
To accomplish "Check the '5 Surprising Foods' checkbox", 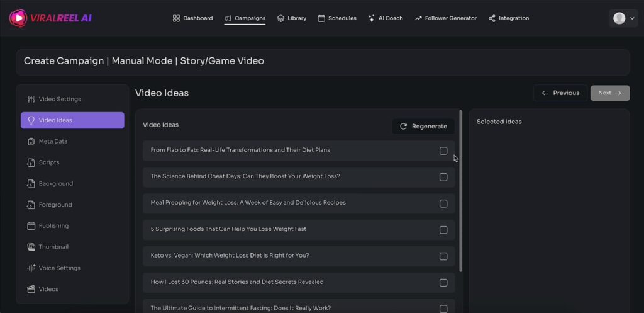I will [x=443, y=230].
